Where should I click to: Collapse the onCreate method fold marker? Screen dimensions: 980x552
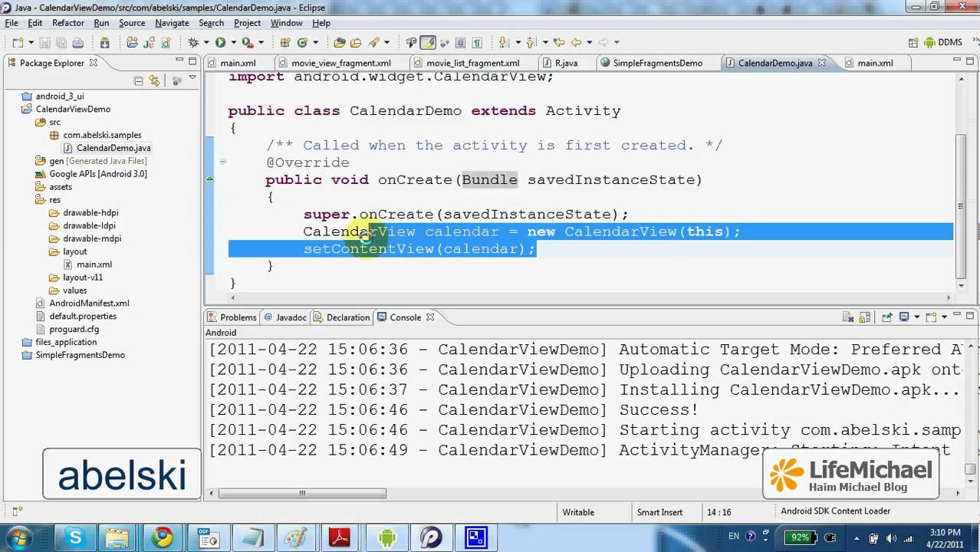(223, 162)
